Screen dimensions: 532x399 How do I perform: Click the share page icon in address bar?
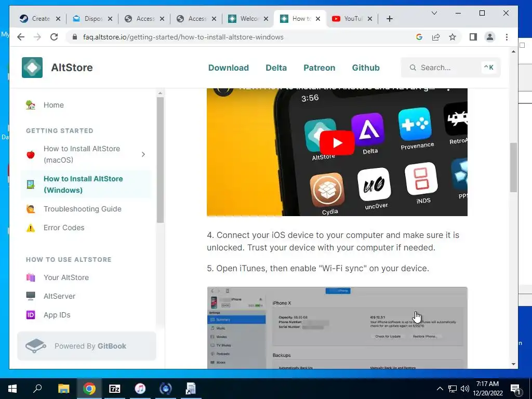pyautogui.click(x=436, y=37)
